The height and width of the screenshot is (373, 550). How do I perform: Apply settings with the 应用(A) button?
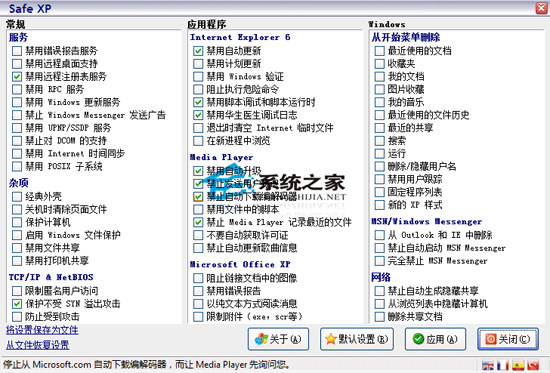[x=435, y=339]
